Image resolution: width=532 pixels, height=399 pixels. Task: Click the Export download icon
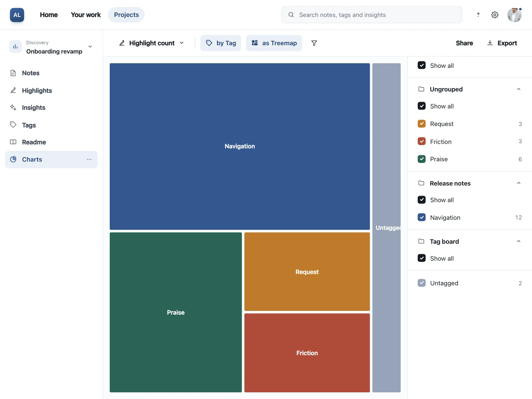pyautogui.click(x=490, y=43)
